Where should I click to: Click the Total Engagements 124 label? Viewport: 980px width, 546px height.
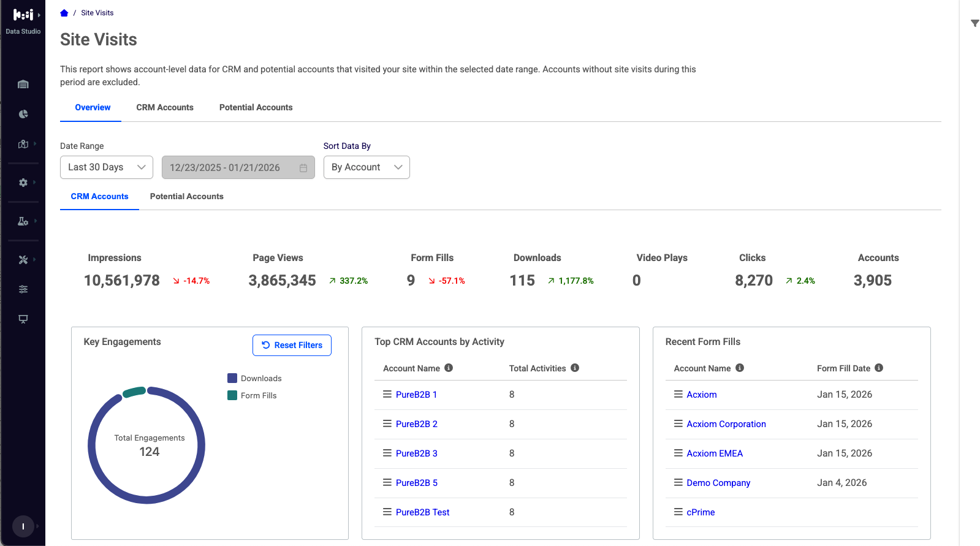coord(150,446)
